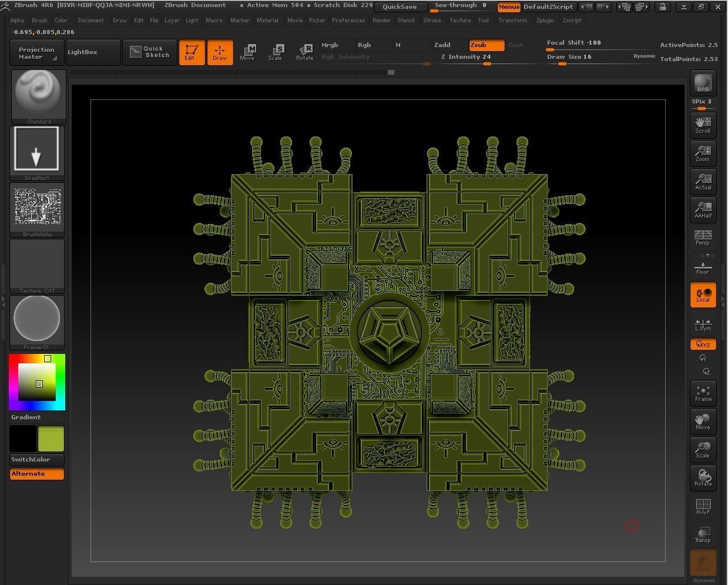
Task: Click the Scale view icon in right shelf
Action: [703, 450]
